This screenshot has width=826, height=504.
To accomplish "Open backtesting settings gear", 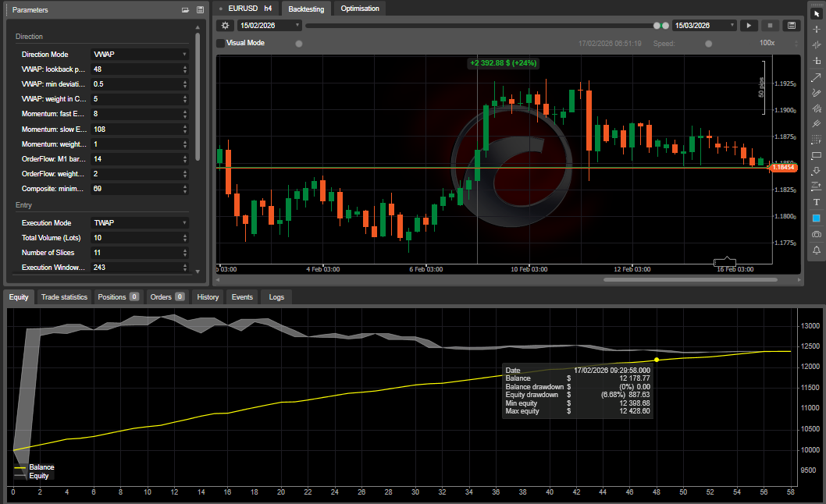I will tap(225, 25).
